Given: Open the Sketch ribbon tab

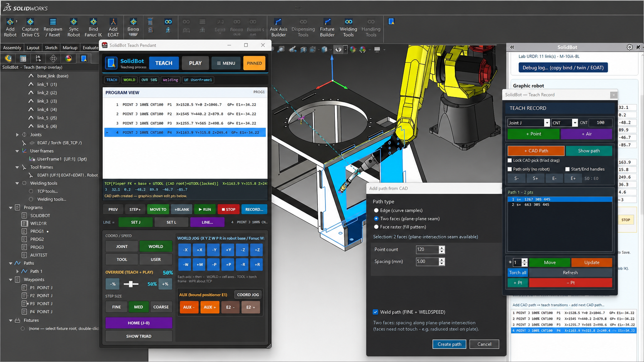Looking at the screenshot, I should point(51,48).
